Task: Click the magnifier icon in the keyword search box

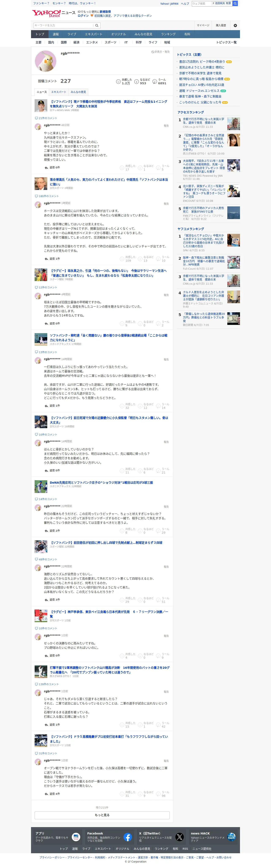Action: click(x=97, y=25)
